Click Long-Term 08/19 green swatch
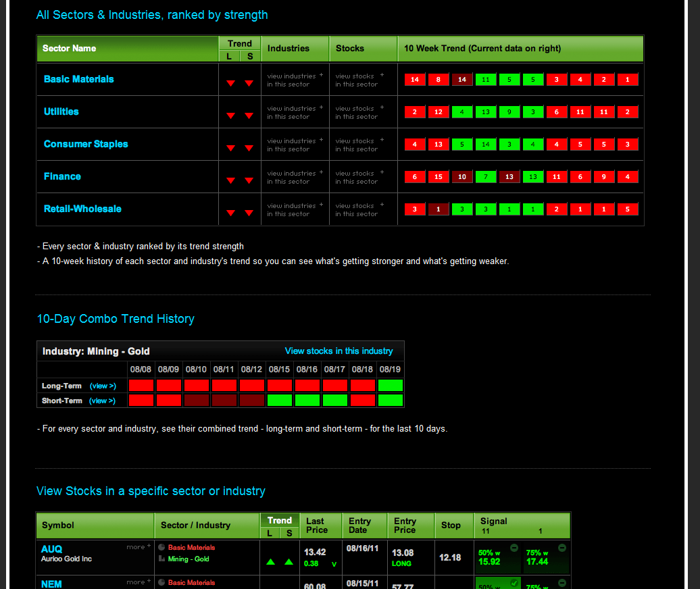700x589 pixels. click(x=390, y=386)
